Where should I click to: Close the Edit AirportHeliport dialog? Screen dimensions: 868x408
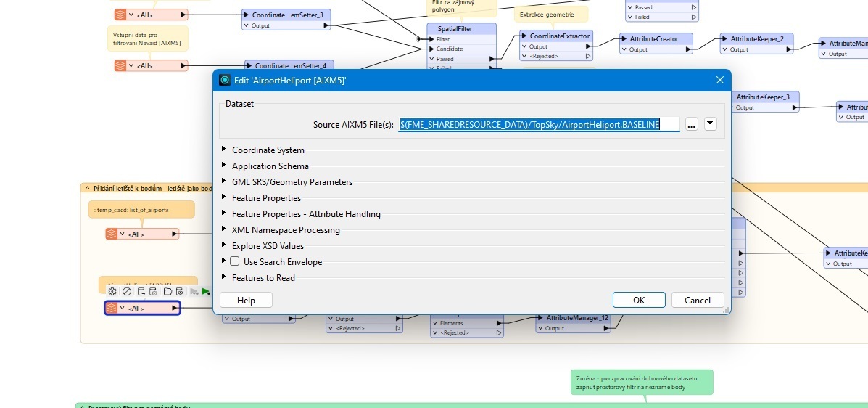(x=719, y=80)
